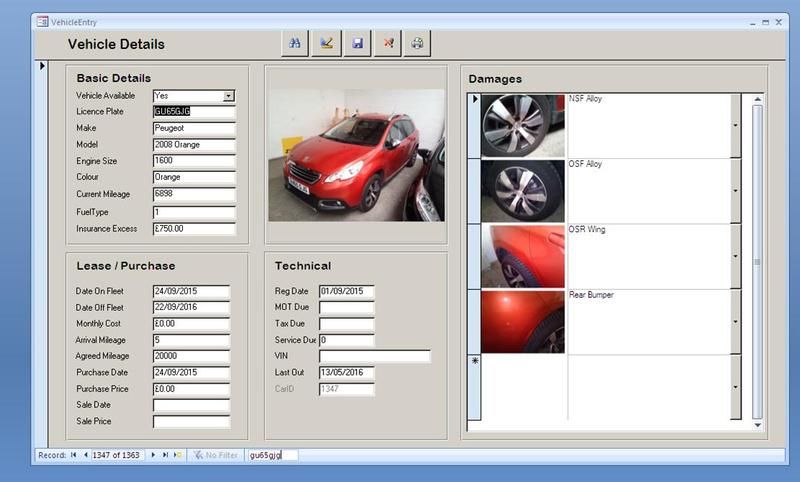Select the new damage row asterisk selector
Viewport: 800px width, 482px height.
click(x=474, y=388)
